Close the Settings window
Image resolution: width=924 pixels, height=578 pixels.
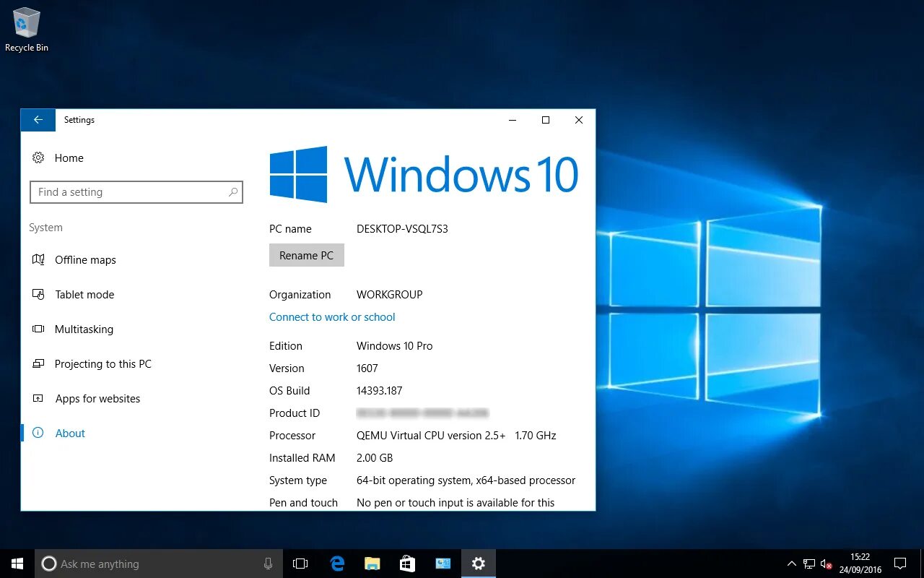point(579,120)
